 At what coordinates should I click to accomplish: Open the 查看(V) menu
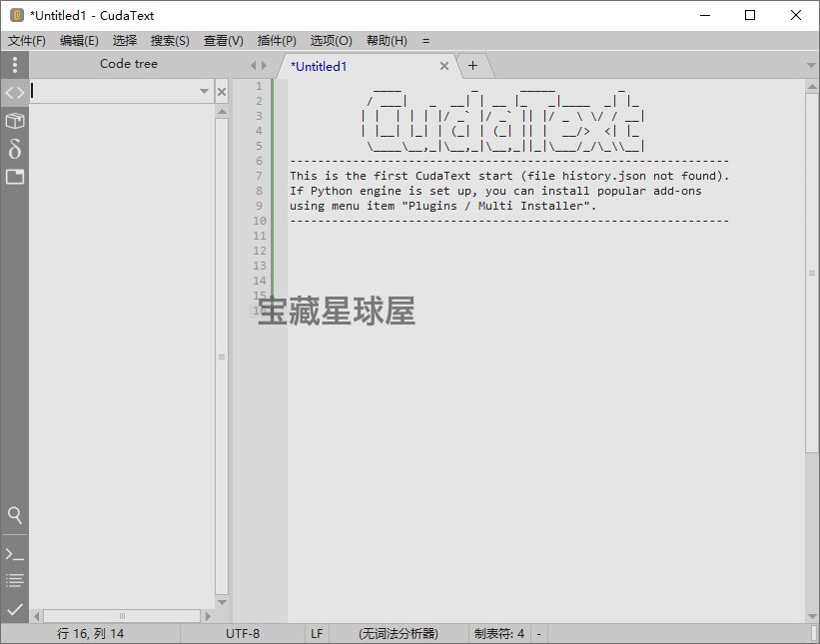[224, 41]
